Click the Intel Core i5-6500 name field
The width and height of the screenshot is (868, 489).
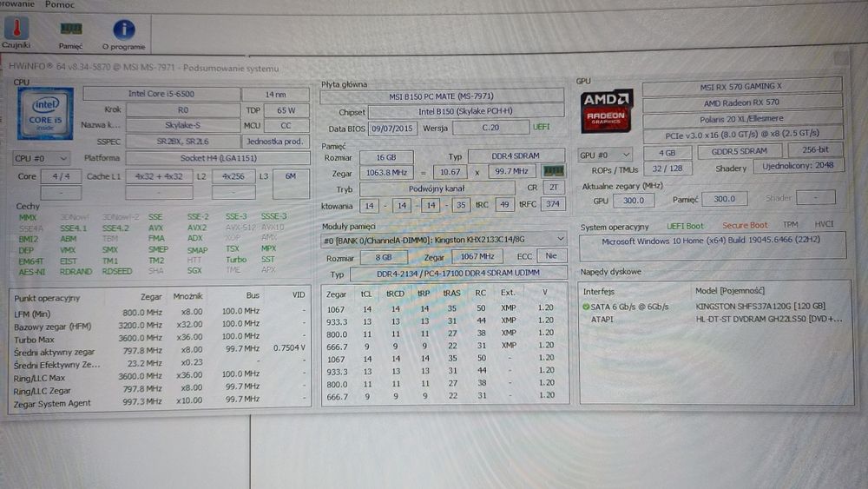(161, 94)
